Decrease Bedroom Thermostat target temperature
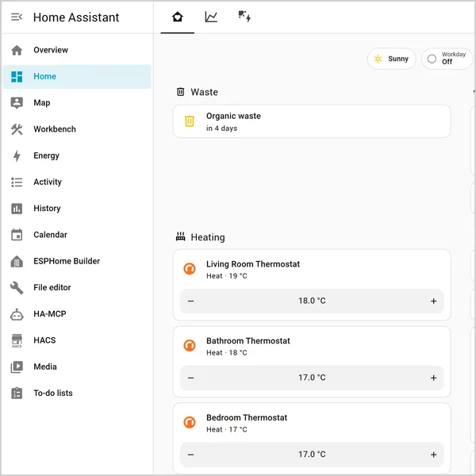Viewport: 476px width, 476px height. [x=190, y=455]
